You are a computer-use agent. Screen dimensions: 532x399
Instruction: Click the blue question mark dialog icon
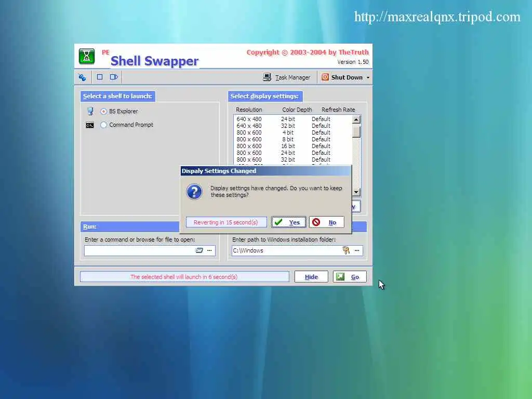click(x=194, y=192)
